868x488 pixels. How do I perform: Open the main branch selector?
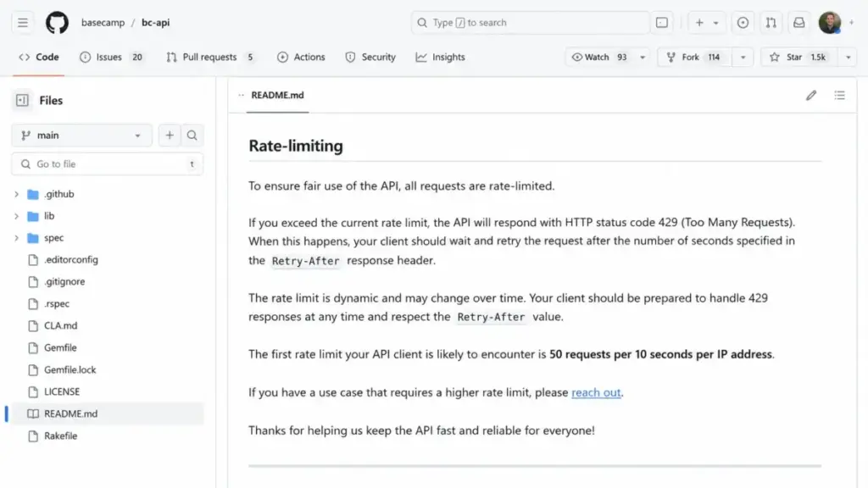[x=81, y=135]
